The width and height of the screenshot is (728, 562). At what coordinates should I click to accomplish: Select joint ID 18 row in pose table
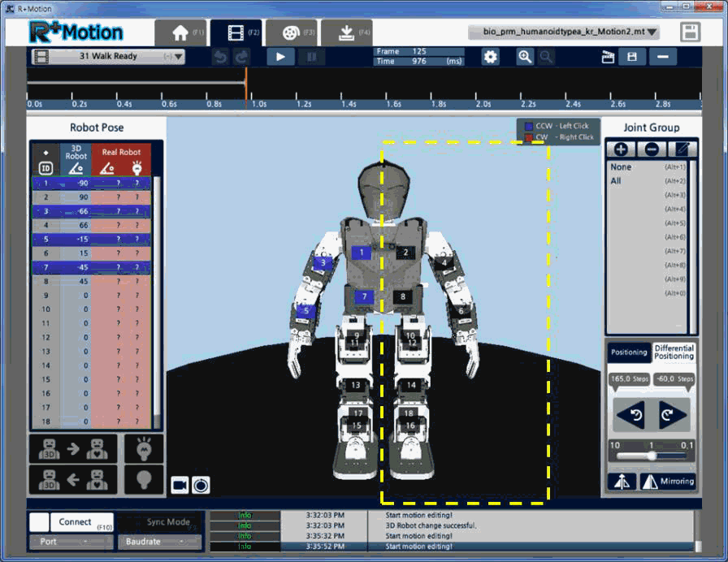pos(92,421)
